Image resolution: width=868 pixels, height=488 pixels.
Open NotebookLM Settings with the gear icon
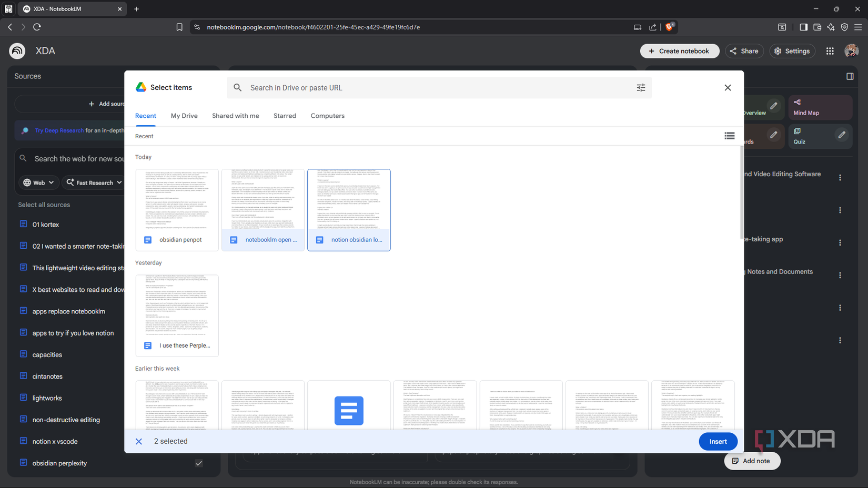tap(792, 51)
